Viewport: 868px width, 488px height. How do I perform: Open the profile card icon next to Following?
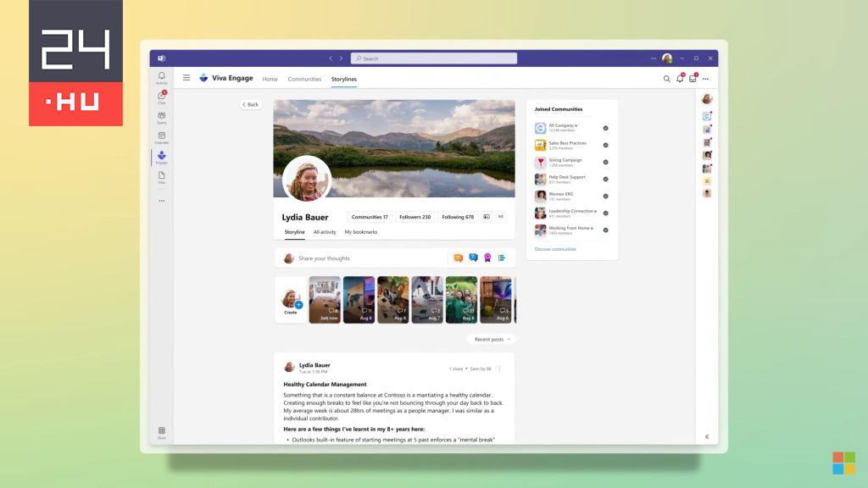tap(487, 217)
